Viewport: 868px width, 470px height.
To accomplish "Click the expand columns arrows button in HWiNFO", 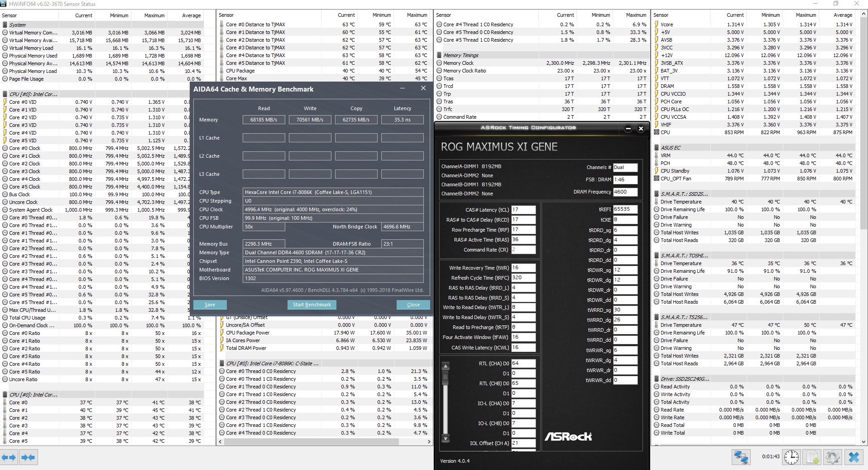I will point(9,457).
